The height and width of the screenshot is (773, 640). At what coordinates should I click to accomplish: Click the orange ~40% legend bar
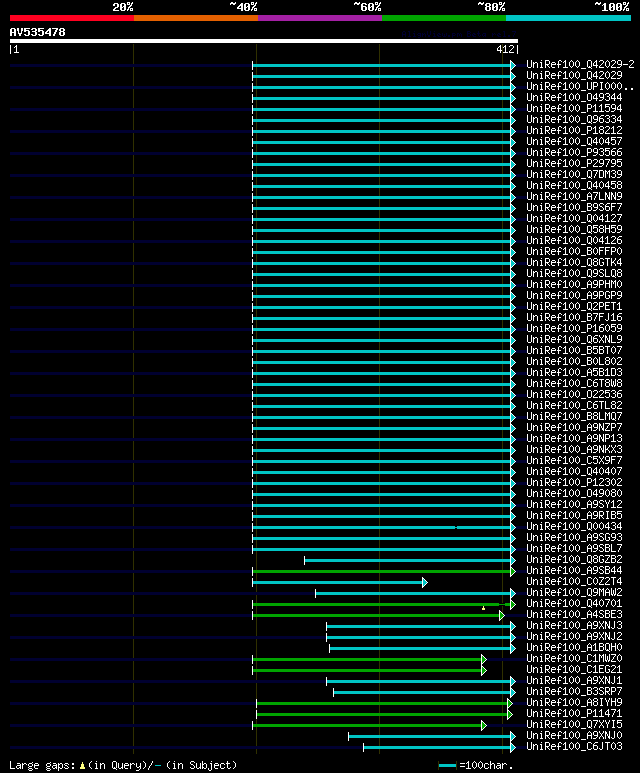pos(196,18)
